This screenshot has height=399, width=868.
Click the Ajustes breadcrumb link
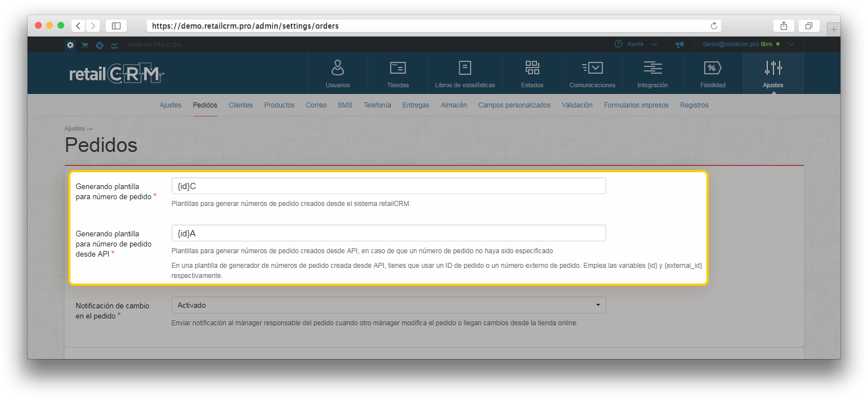click(74, 129)
